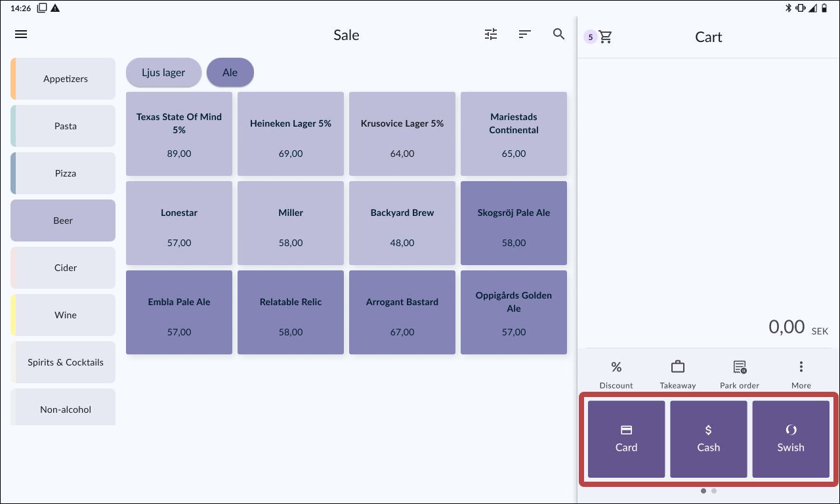Apply a discount with percent icon
Image resolution: width=840 pixels, height=504 pixels.
pos(616,374)
